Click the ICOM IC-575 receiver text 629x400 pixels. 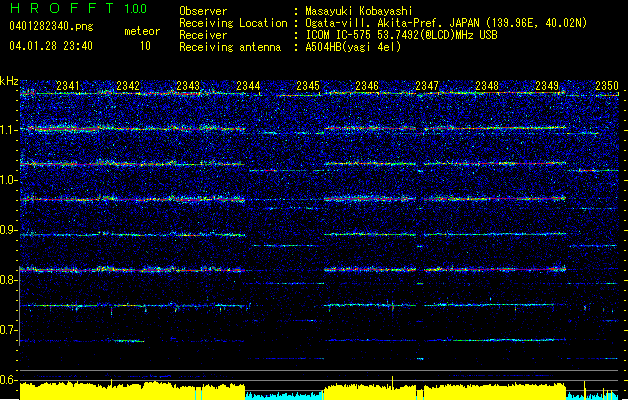click(401, 35)
